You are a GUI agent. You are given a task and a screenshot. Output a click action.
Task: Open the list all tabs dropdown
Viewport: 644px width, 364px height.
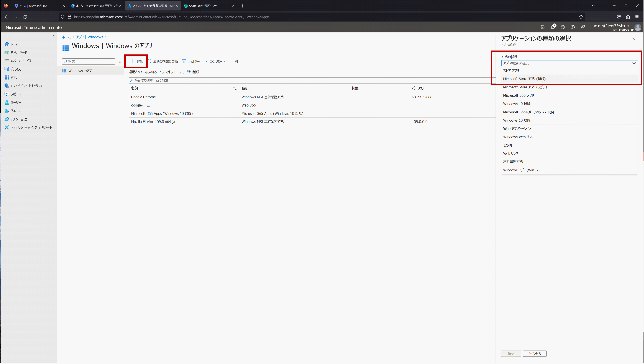coord(593,6)
